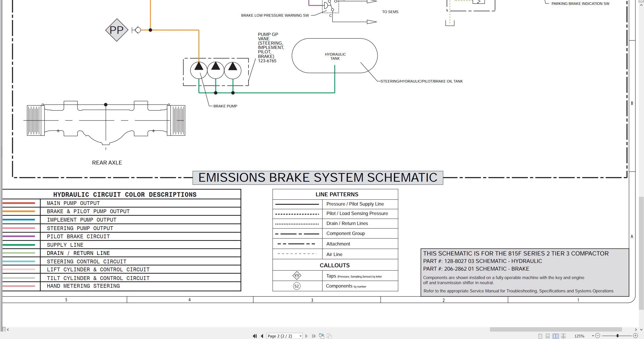Screen dimensions: 644x339
Task: Click the HYDRAULIC TANK symbol
Action: point(335,56)
